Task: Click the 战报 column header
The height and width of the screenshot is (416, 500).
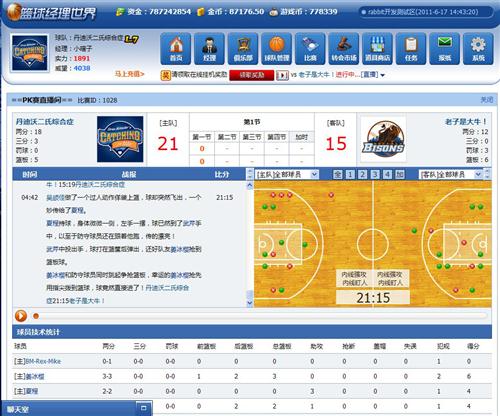Action: click(x=129, y=174)
